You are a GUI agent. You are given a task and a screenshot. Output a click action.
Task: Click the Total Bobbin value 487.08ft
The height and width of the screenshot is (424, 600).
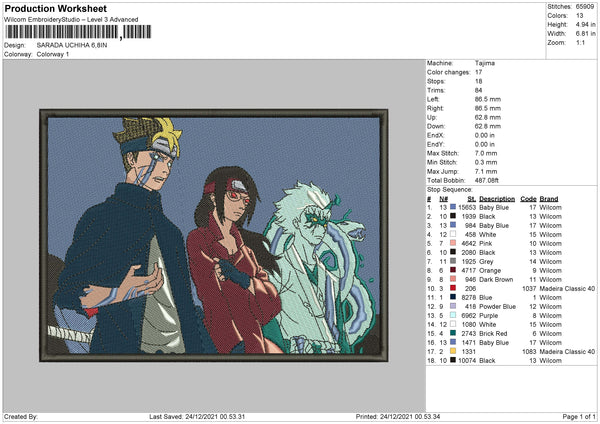coord(487,181)
